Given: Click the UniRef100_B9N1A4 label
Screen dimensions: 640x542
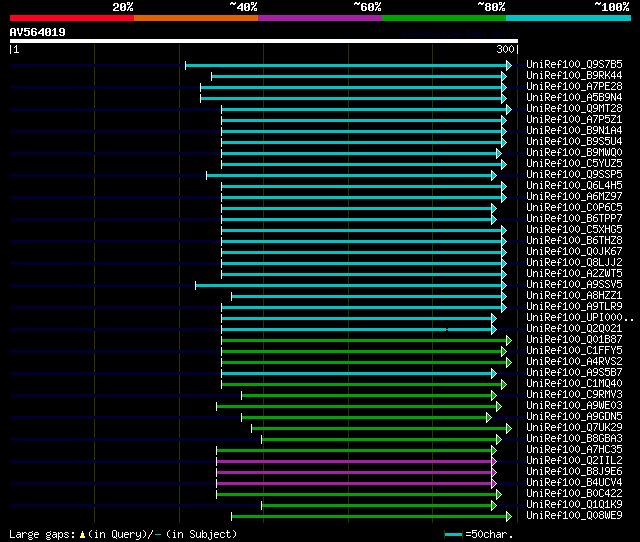Looking at the screenshot, I should 574,131.
